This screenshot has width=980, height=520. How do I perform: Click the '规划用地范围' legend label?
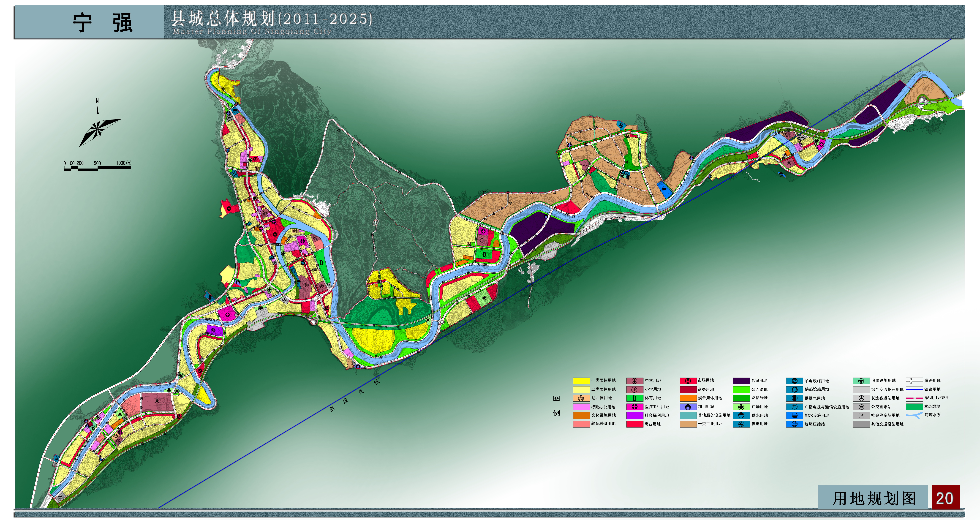937,398
